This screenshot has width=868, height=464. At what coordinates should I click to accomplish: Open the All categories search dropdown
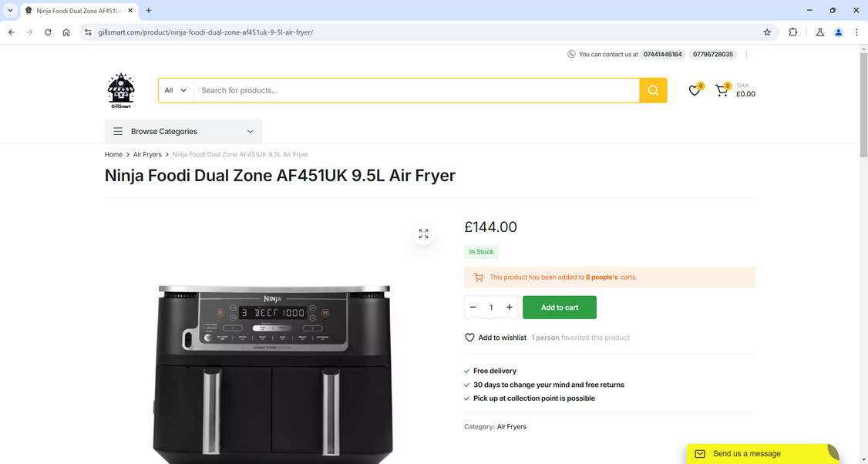coord(176,90)
